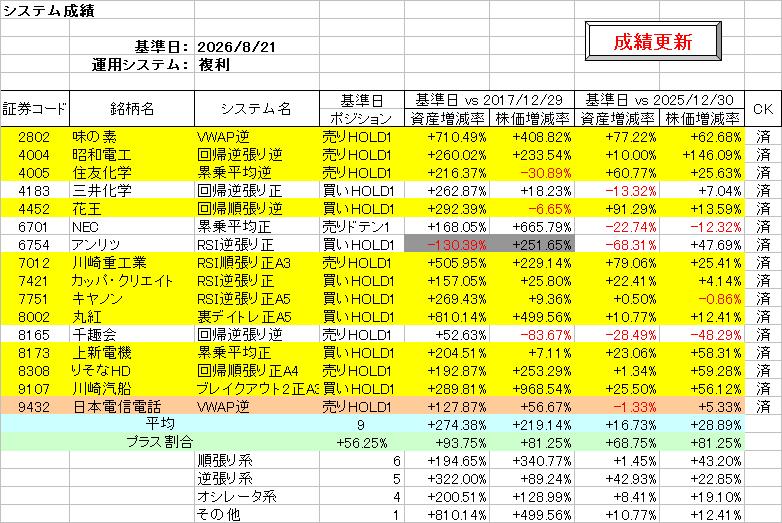Select the red -1.33% cell
Image resolution: width=782 pixels, height=523 pixels.
pyautogui.click(x=617, y=406)
